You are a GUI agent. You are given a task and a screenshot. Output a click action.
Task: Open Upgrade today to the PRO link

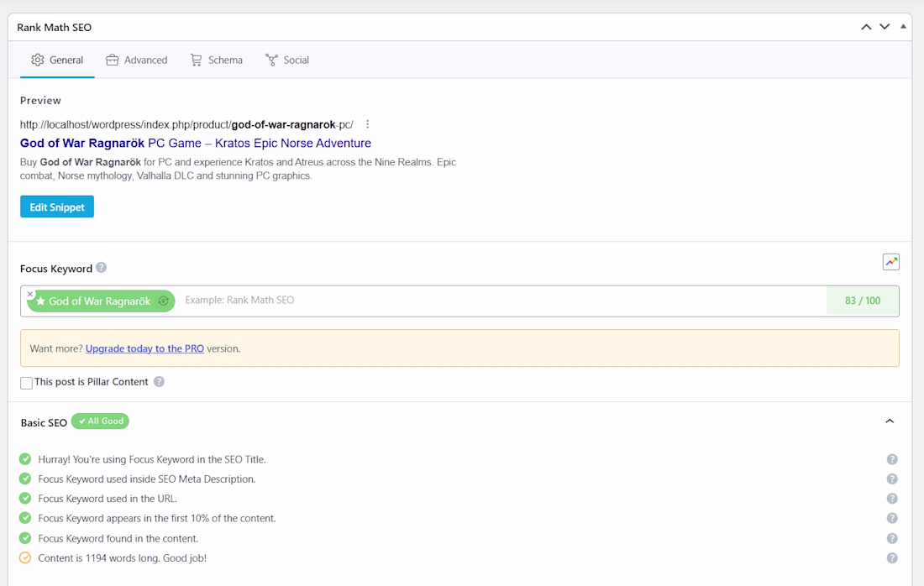tap(145, 348)
